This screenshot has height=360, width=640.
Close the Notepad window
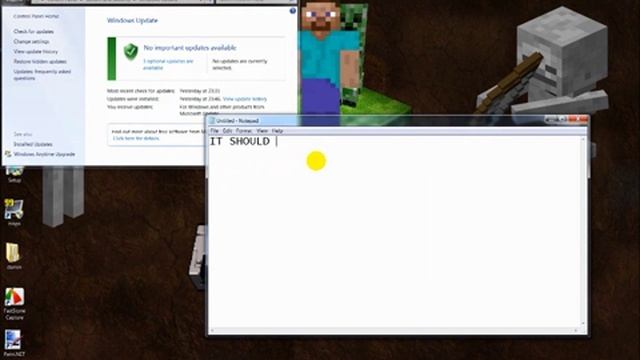coord(578,119)
